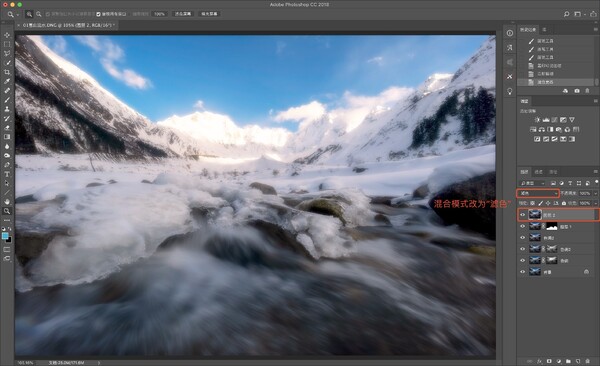The image size is (600, 366).
Task: Add a Levels adjustment
Action: click(x=546, y=120)
